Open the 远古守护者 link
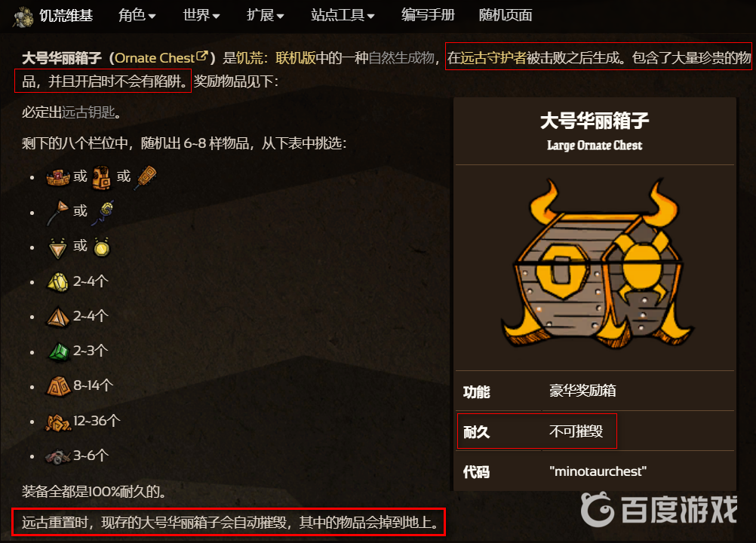 coord(493,58)
